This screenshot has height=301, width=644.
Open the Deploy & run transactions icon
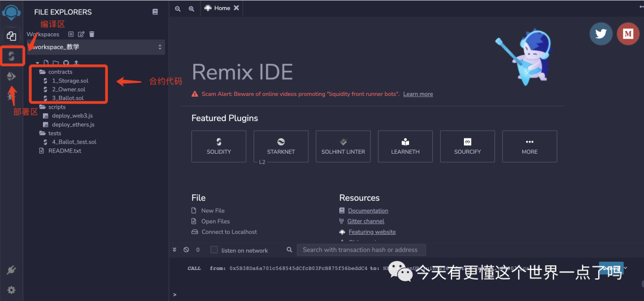pyautogui.click(x=11, y=76)
